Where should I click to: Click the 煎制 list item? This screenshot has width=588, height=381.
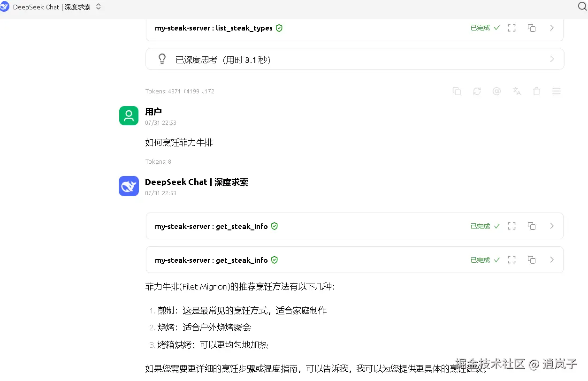click(242, 311)
